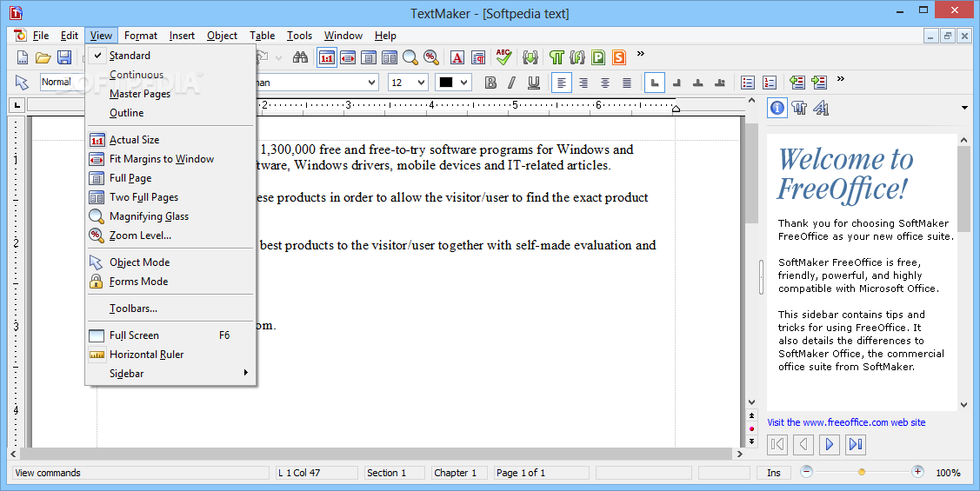The image size is (980, 491).
Task: Click the zoom out minus button
Action: pos(806,472)
